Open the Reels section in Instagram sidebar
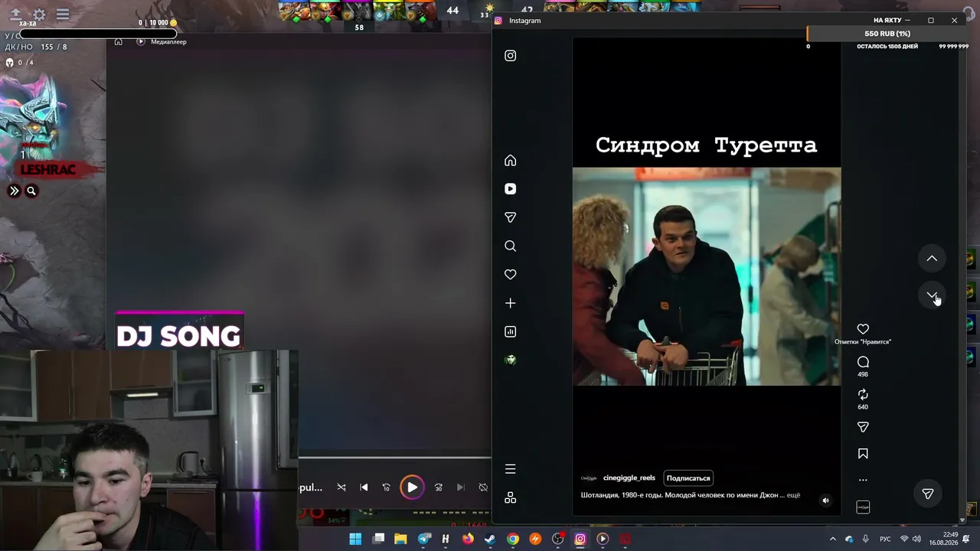The width and height of the screenshot is (980, 551). [511, 189]
